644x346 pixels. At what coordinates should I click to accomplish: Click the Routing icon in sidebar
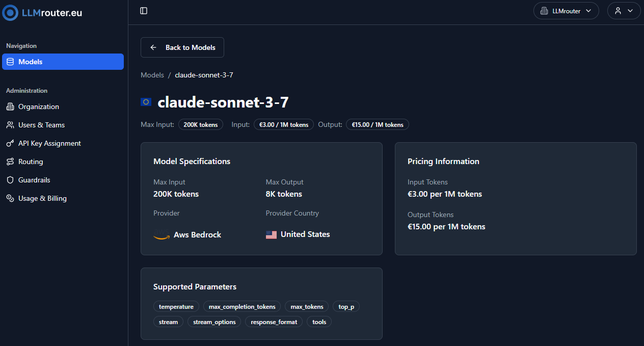(10, 162)
